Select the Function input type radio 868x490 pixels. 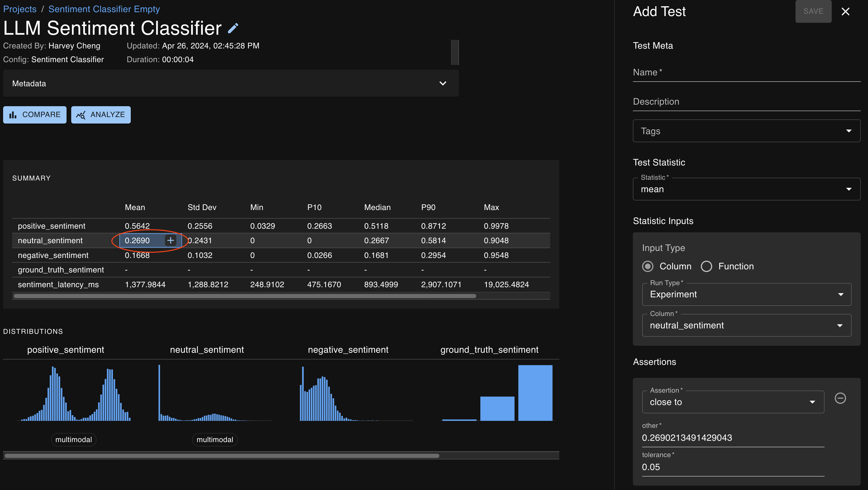pos(706,266)
